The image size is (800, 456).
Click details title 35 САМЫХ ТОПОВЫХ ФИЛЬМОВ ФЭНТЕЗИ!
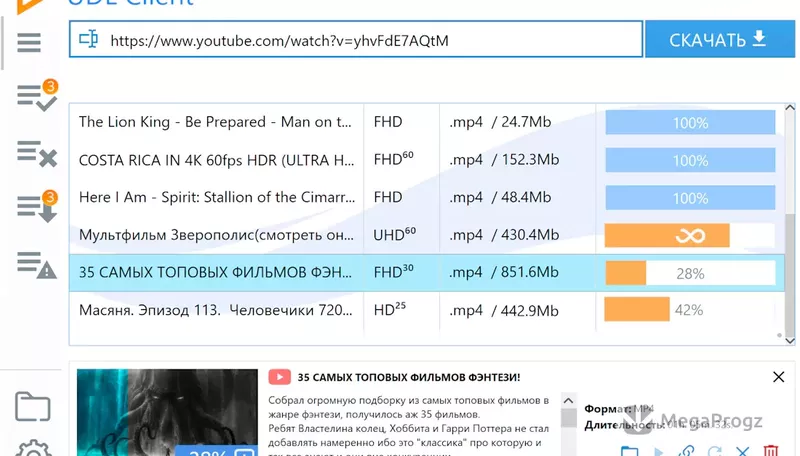(x=409, y=377)
